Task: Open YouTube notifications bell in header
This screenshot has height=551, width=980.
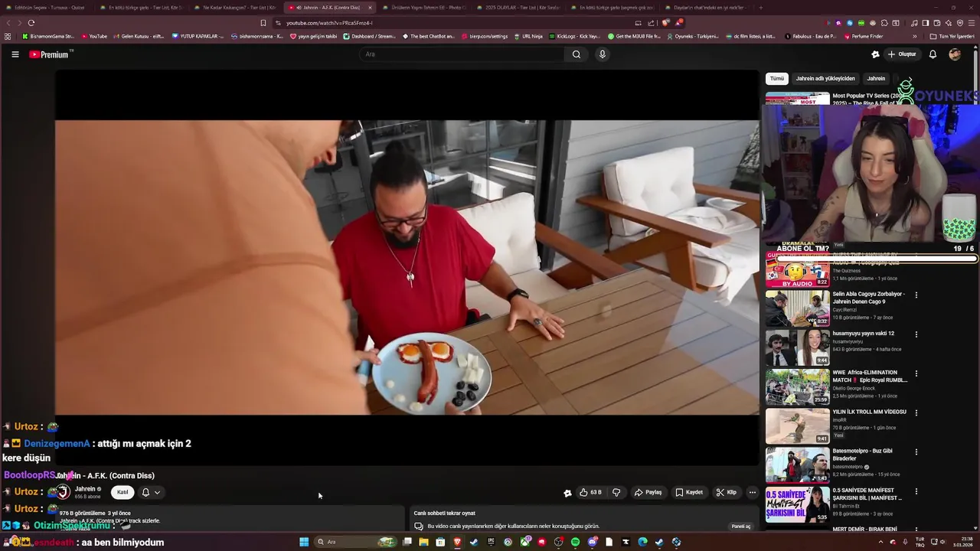Action: (933, 54)
